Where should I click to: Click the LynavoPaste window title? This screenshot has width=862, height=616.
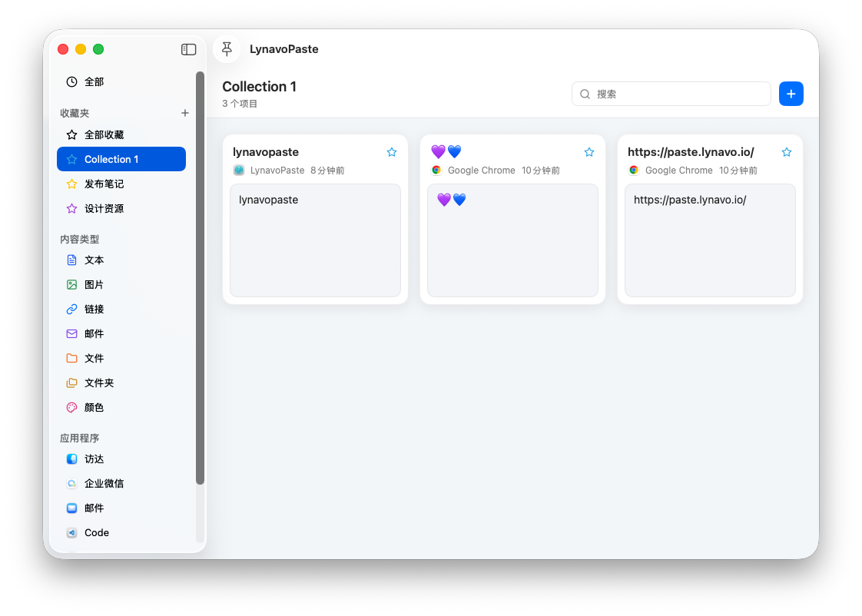pyautogui.click(x=283, y=49)
